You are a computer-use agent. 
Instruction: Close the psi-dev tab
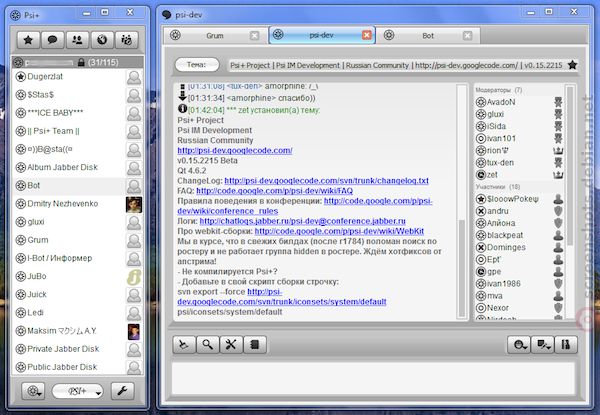(367, 35)
